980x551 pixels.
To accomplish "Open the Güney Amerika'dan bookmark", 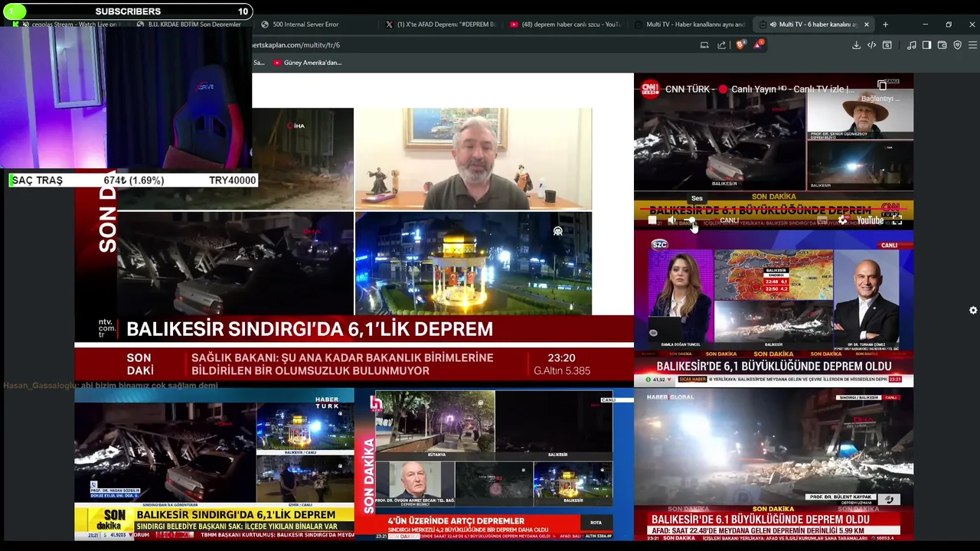I will (x=306, y=63).
